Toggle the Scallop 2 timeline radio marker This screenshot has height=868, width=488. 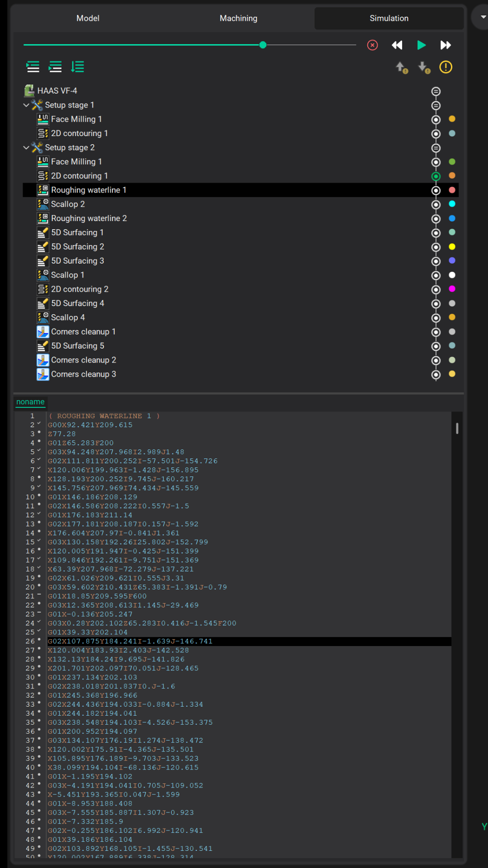click(436, 205)
